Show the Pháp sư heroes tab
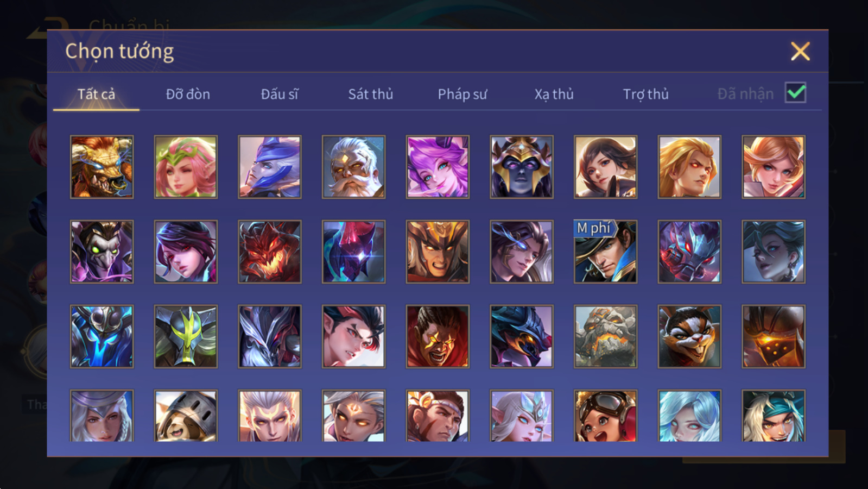This screenshot has height=489, width=868. pyautogui.click(x=462, y=94)
